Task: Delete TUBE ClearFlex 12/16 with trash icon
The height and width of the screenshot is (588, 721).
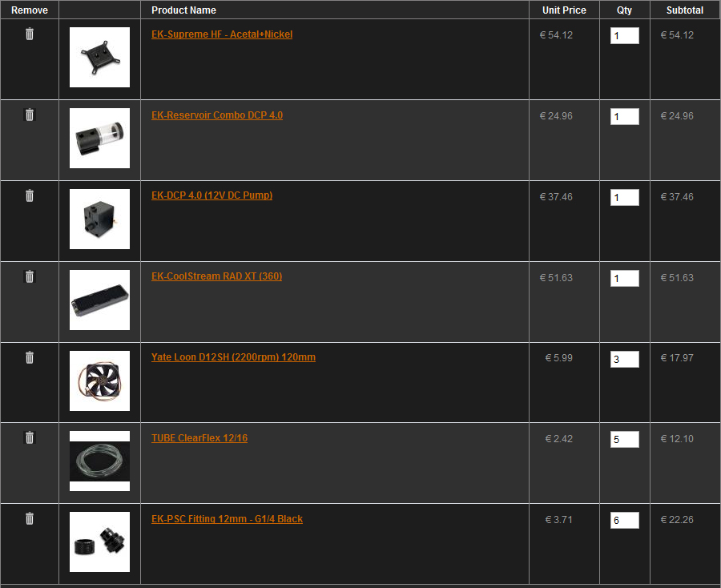Action: click(30, 437)
